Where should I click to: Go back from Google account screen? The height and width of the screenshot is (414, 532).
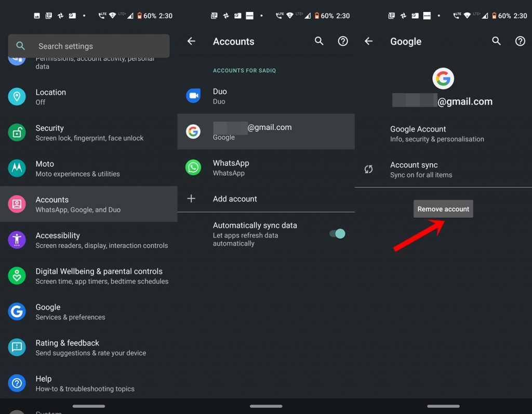[x=369, y=41]
